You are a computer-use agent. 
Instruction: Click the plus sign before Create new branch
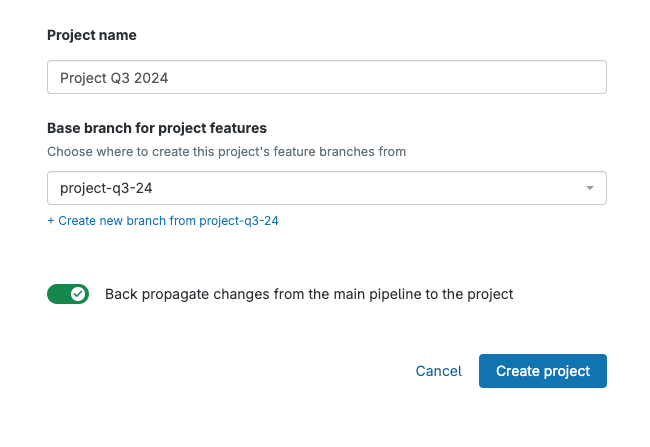[51, 221]
